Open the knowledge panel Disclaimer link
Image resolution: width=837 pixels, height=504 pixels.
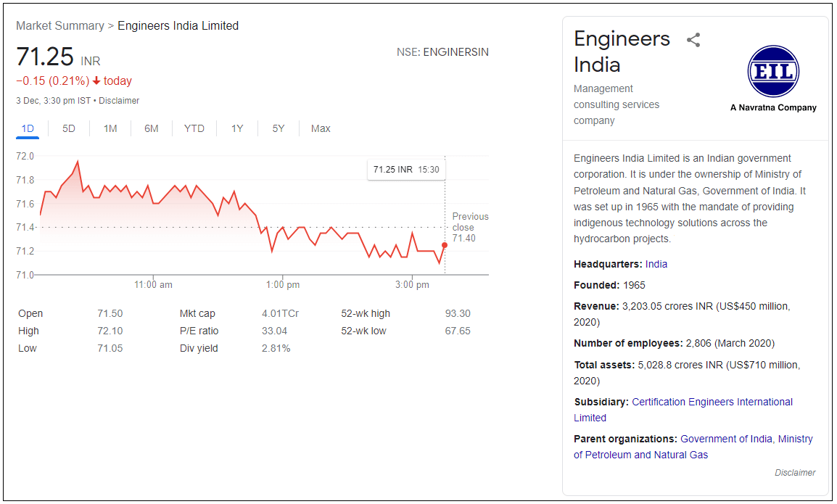(795, 473)
